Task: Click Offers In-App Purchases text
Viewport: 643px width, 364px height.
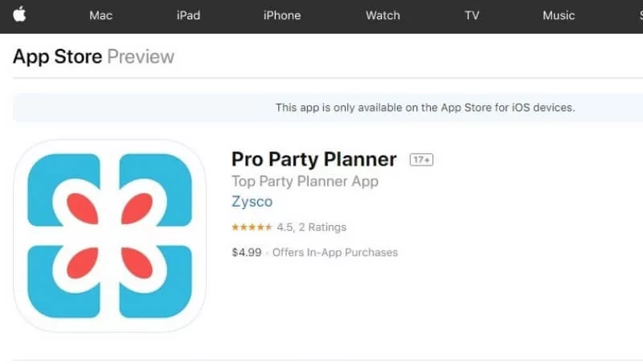Action: tap(335, 252)
